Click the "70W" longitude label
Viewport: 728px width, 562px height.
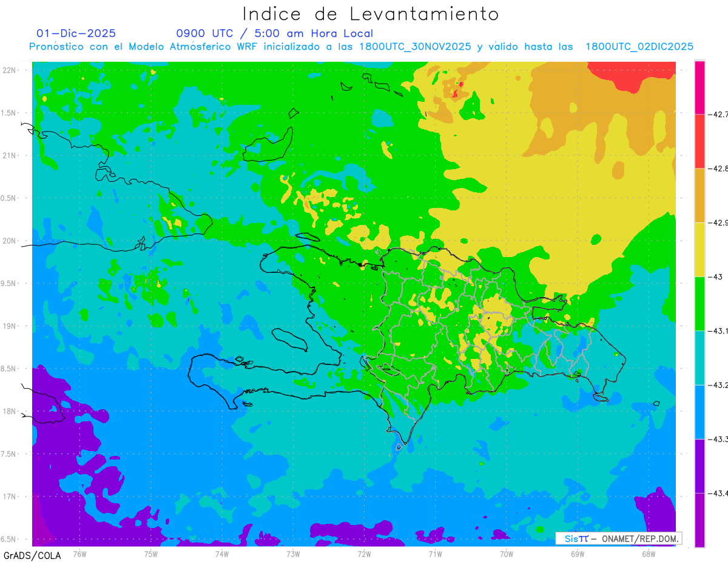pyautogui.click(x=506, y=553)
